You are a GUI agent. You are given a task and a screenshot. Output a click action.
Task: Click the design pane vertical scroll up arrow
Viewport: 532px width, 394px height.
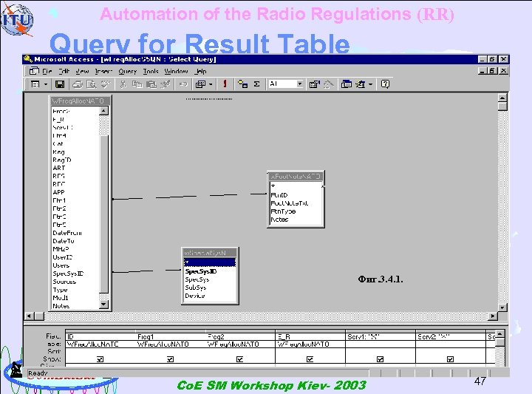coord(502,98)
